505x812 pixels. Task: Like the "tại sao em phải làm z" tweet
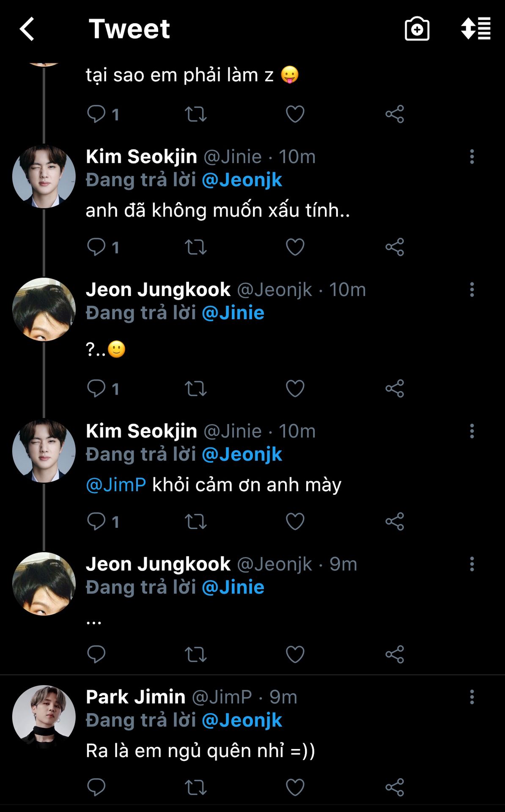click(295, 114)
